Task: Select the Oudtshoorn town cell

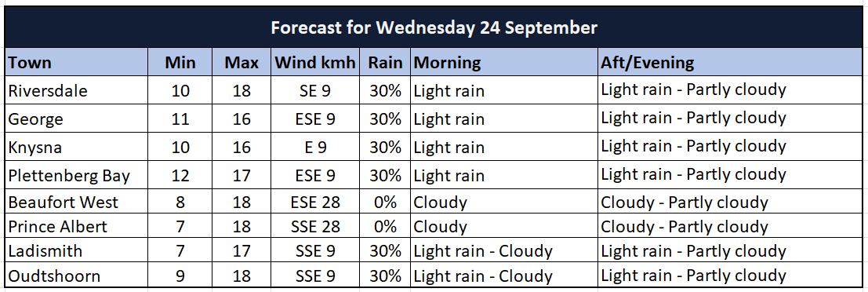Action: click(76, 276)
